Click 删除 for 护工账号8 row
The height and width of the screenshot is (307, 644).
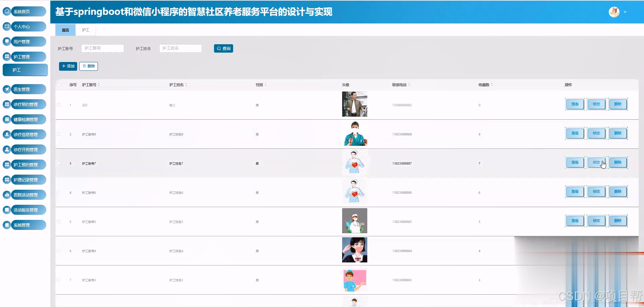pos(618,133)
